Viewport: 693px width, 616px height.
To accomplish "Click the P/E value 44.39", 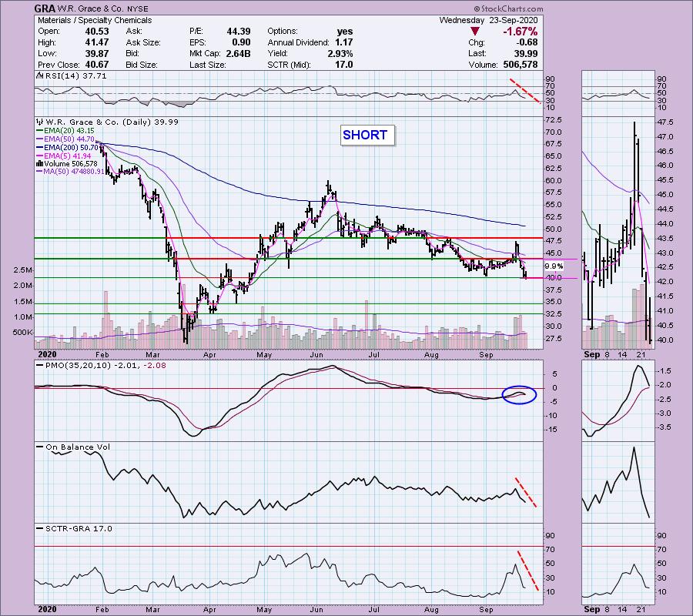I will tap(239, 32).
